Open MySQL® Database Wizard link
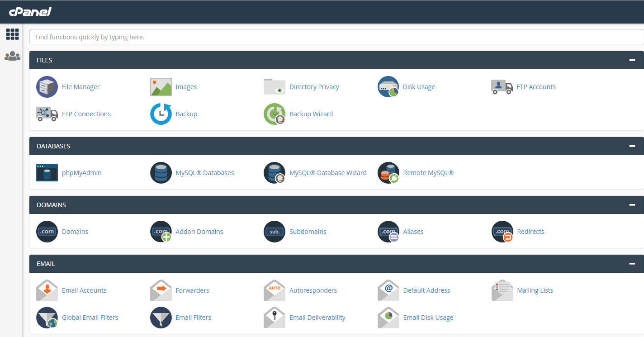Image resolution: width=644 pixels, height=337 pixels. click(x=328, y=173)
